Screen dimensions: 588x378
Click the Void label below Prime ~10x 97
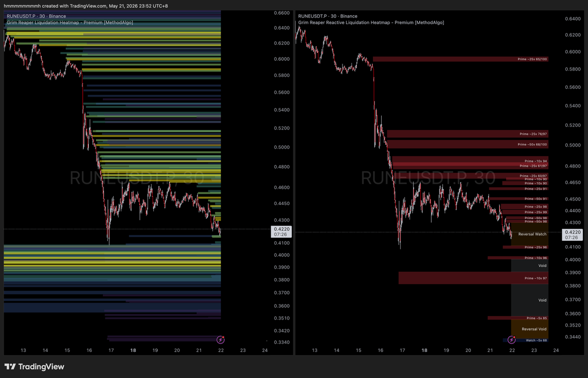542,300
